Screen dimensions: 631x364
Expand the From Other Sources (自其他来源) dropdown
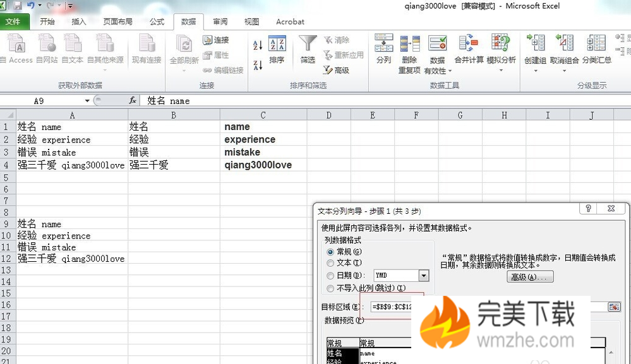click(x=105, y=70)
